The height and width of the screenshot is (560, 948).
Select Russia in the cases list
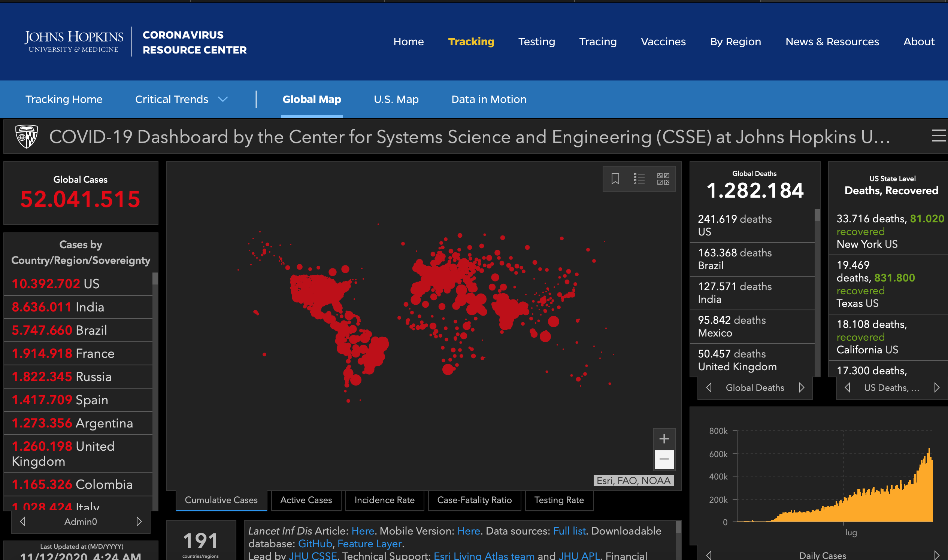point(78,377)
